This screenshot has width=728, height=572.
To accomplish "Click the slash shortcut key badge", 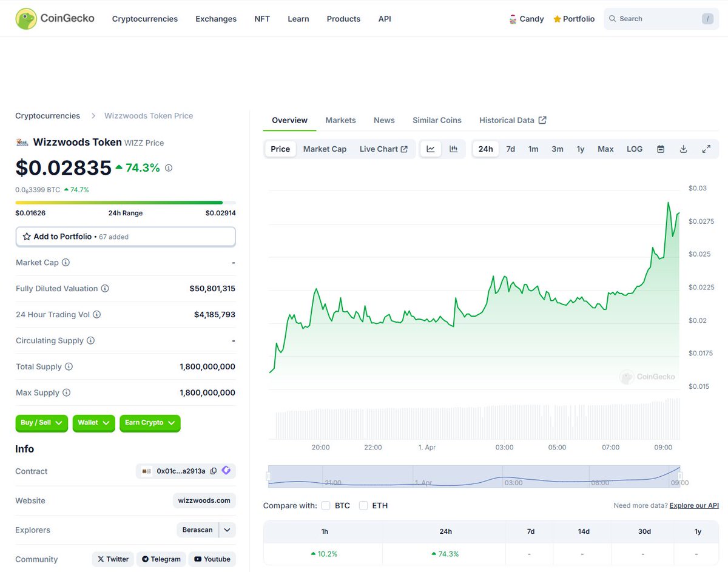I will coord(707,19).
